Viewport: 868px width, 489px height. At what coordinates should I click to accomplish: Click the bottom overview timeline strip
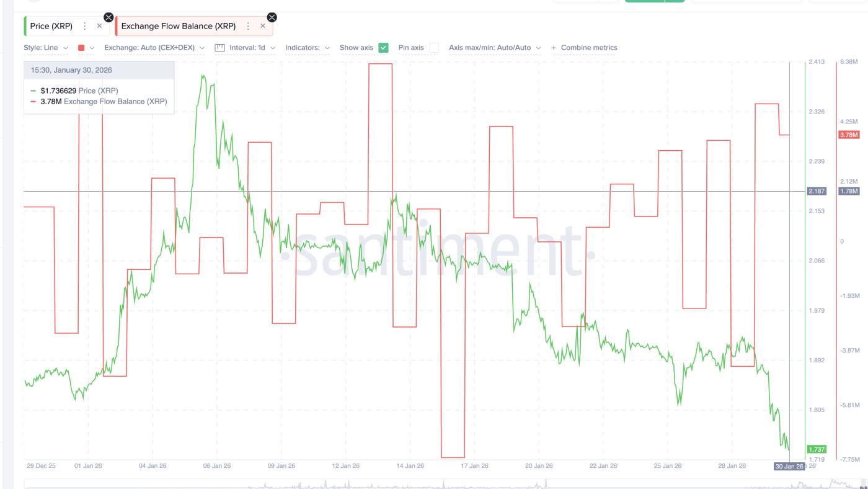click(434, 483)
